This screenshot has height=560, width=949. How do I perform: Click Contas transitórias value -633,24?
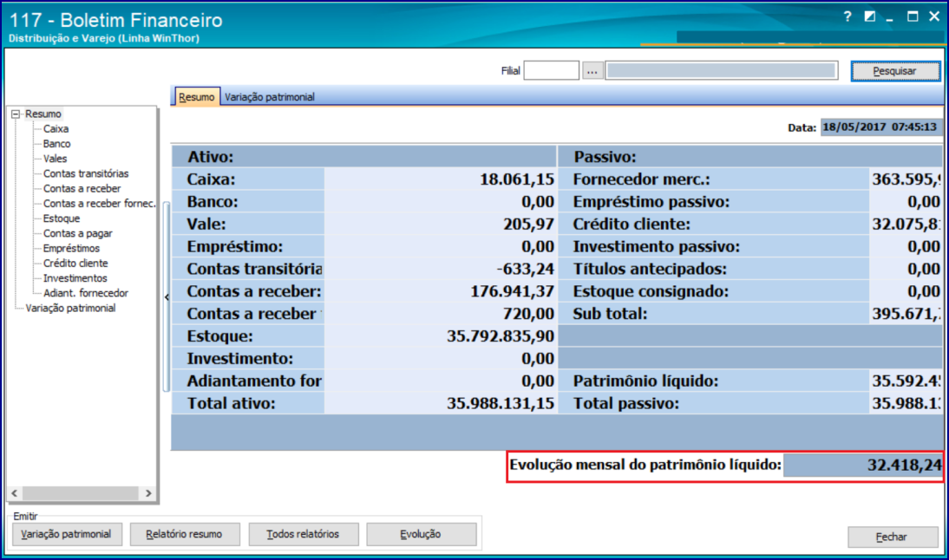pos(525,269)
